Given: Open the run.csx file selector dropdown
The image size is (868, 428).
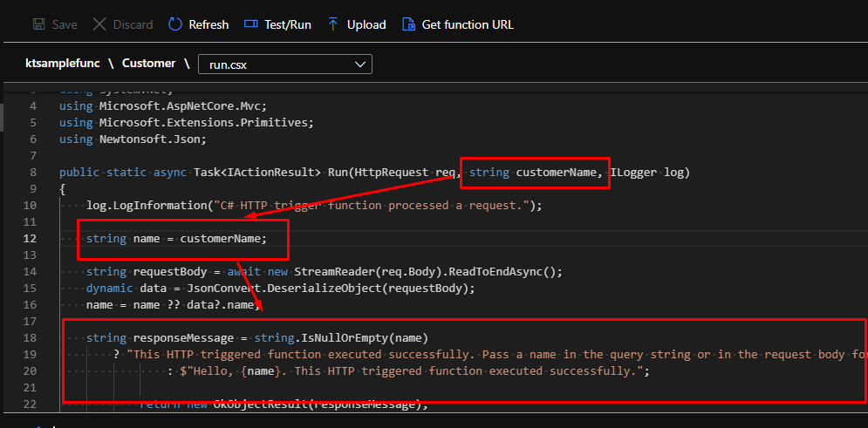Looking at the screenshot, I should coord(285,64).
